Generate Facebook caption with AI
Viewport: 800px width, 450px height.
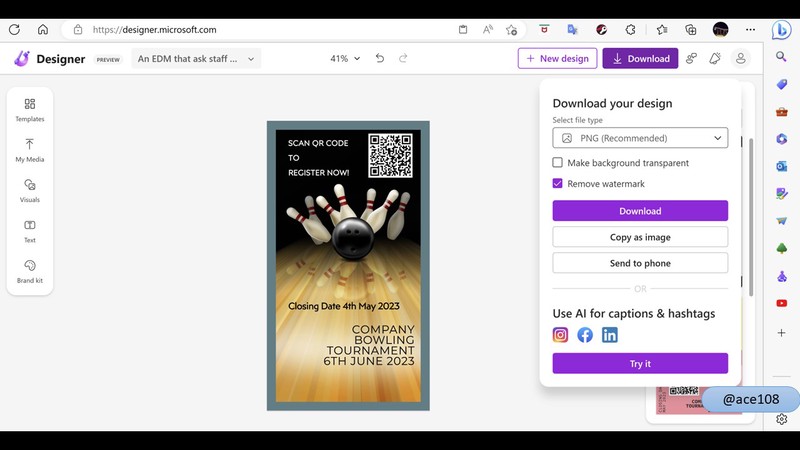click(585, 335)
